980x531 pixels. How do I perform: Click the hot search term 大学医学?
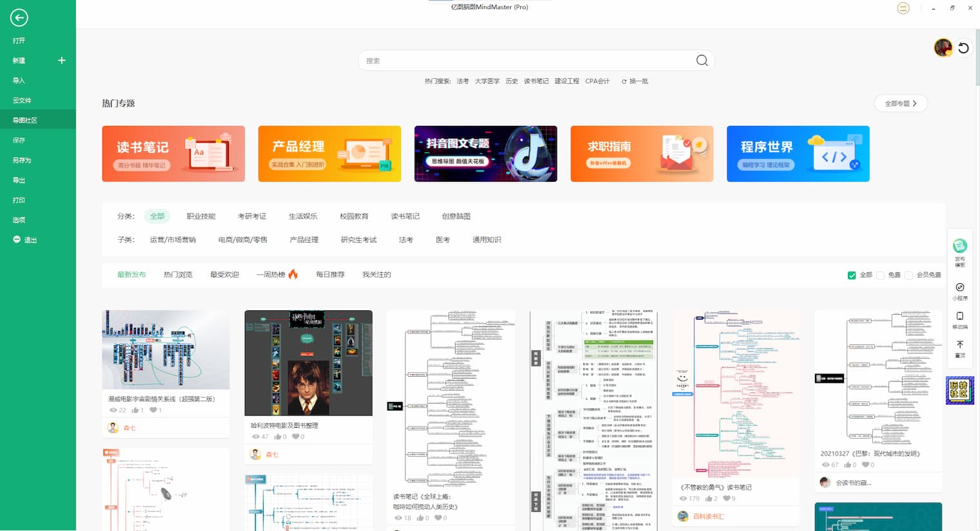click(x=487, y=81)
